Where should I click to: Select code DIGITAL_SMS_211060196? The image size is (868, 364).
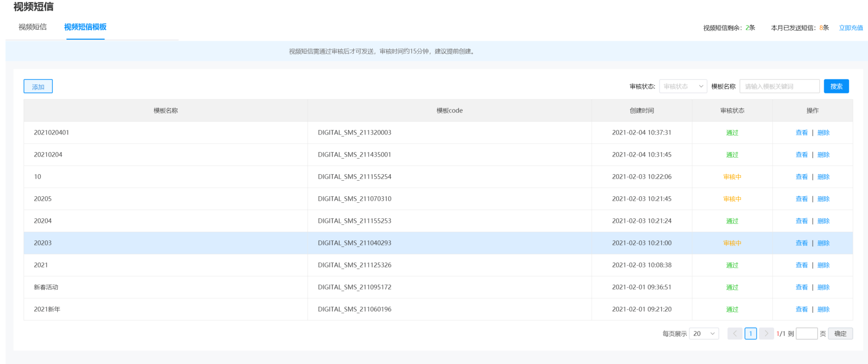(x=355, y=309)
